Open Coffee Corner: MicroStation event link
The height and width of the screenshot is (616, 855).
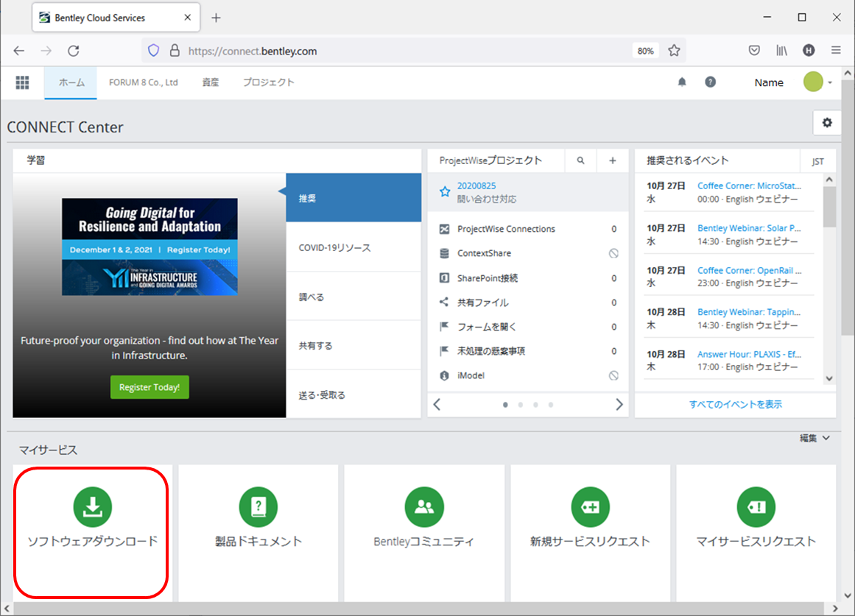coord(749,186)
